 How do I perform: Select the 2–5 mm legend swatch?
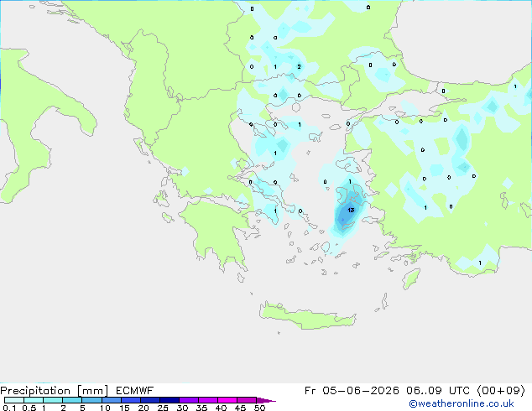[72, 400]
